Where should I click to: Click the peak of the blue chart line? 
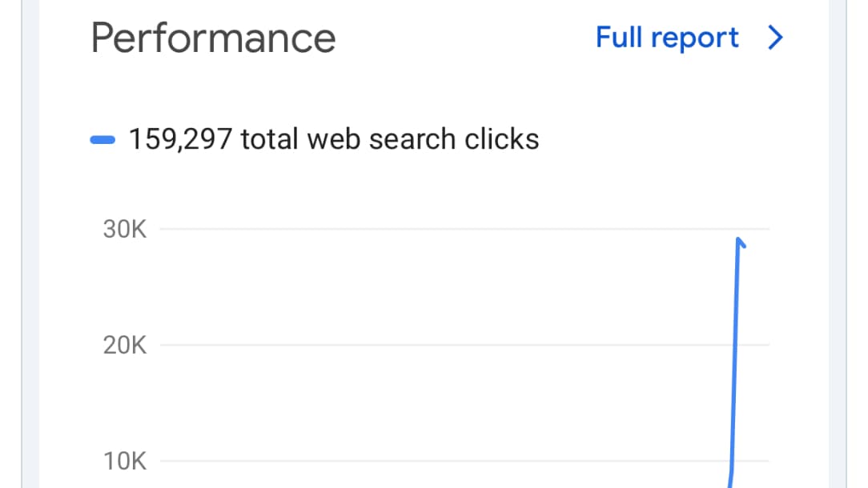click(x=740, y=240)
